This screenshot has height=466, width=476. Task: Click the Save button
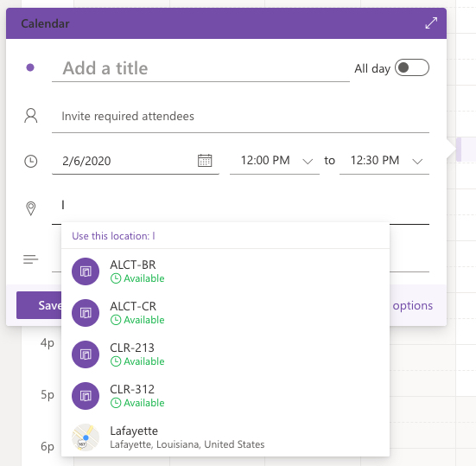click(x=39, y=305)
